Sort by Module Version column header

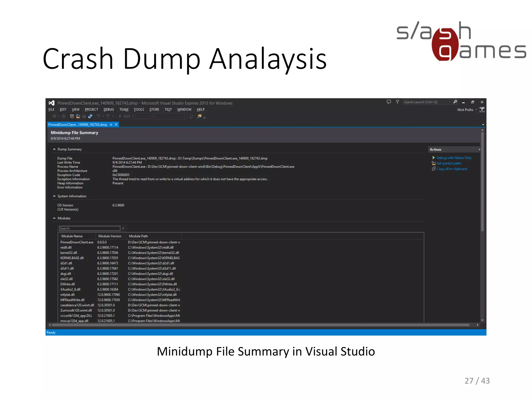[x=111, y=236]
